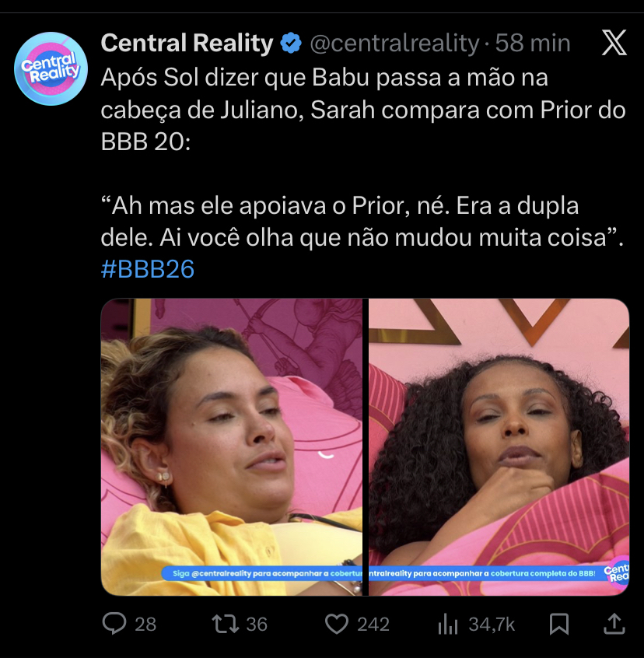Open right photo of curly-haired woman
Viewport: 644px width, 658px height.
point(499,447)
